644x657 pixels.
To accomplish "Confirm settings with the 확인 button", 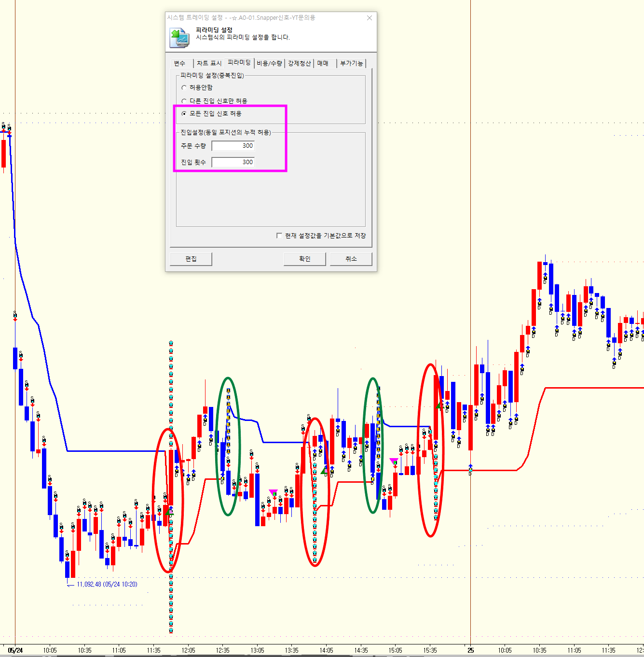I will pyautogui.click(x=305, y=259).
